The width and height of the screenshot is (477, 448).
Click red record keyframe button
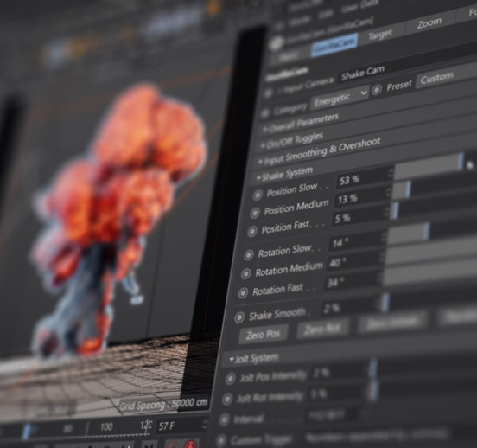(190, 444)
